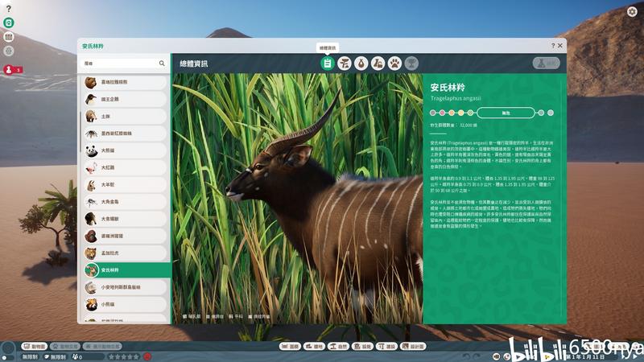Open the 設計圖 blueprints build menu
This screenshot has width=644, height=362.
(414, 347)
